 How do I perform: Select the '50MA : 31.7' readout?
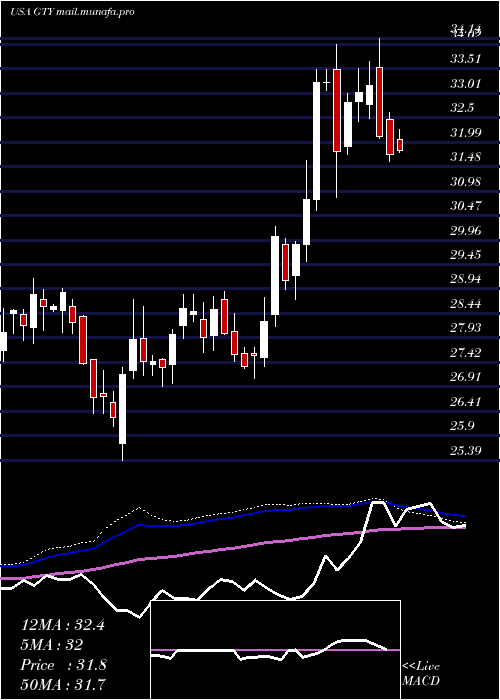tap(63, 685)
